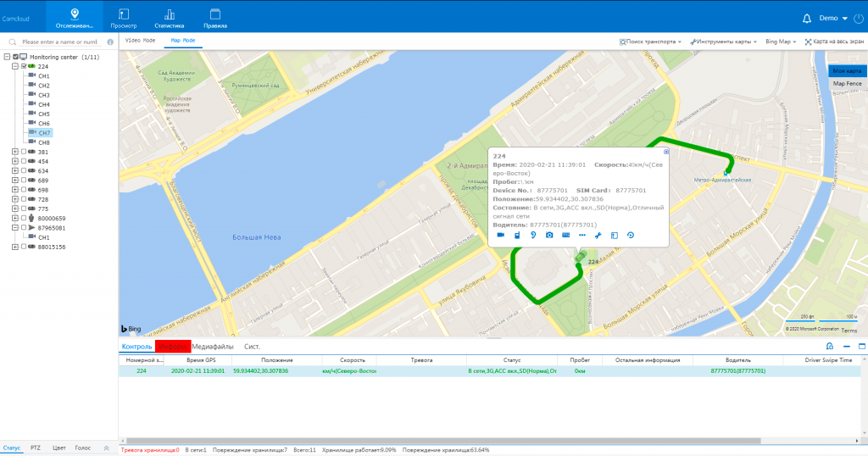Click the power logout icon
Screen dimensions: 868x456
click(858, 18)
